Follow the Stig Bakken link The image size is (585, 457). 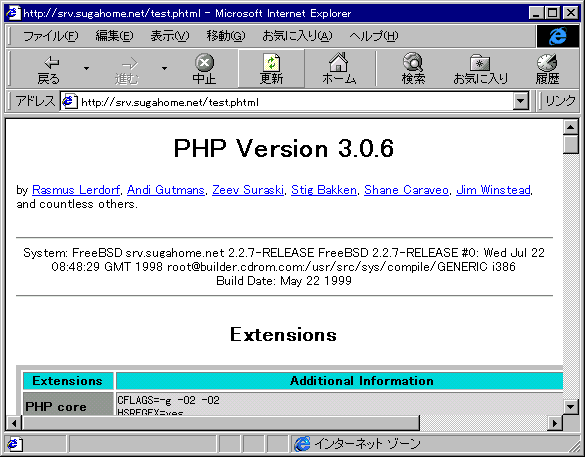click(x=324, y=190)
